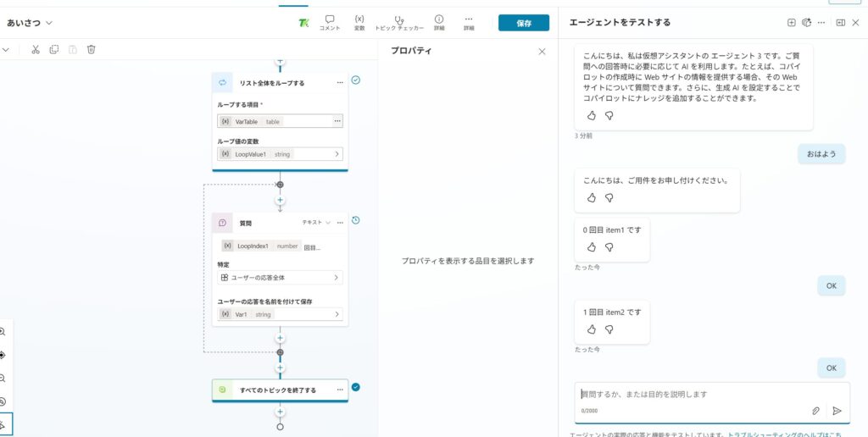Open the テキスト type dropdown in 質問 node
The image size is (868, 437).
[x=317, y=222]
